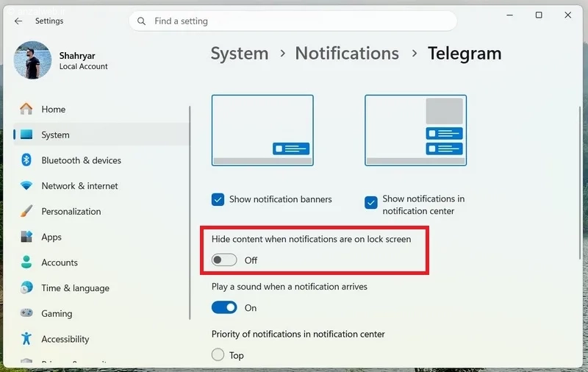Uncheck Show notification banners

pyautogui.click(x=218, y=199)
